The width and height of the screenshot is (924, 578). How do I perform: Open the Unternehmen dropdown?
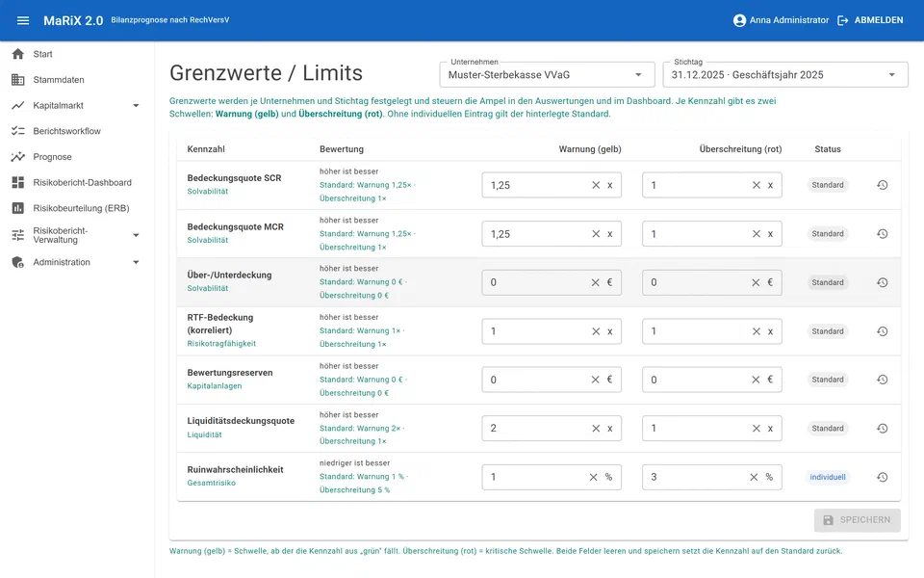coord(547,75)
